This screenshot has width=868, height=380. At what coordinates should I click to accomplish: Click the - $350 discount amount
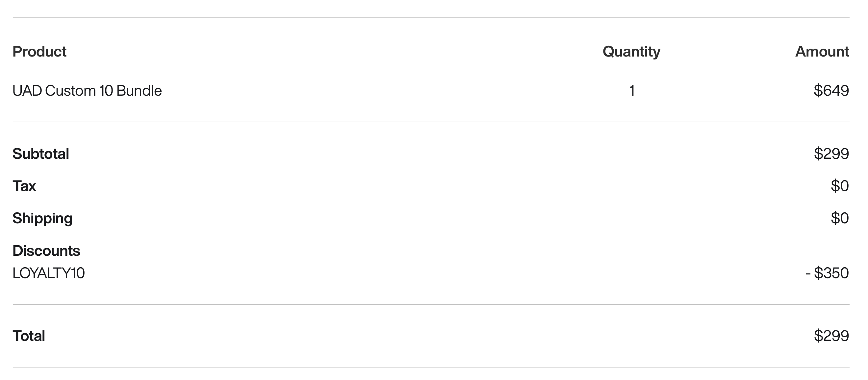click(x=827, y=273)
